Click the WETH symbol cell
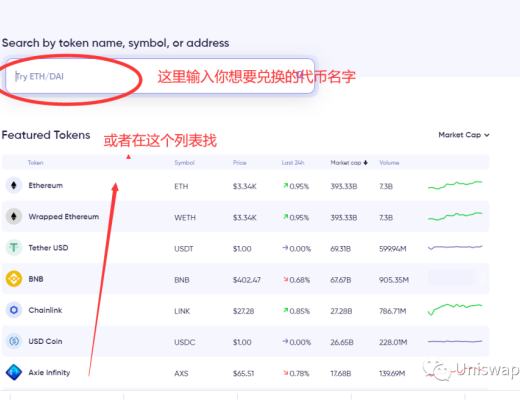 pyautogui.click(x=185, y=218)
